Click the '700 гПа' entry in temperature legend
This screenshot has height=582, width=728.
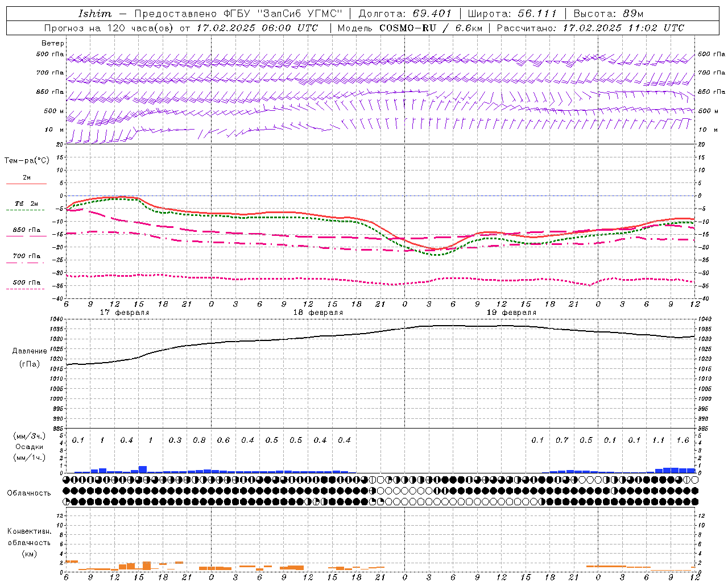click(26, 256)
